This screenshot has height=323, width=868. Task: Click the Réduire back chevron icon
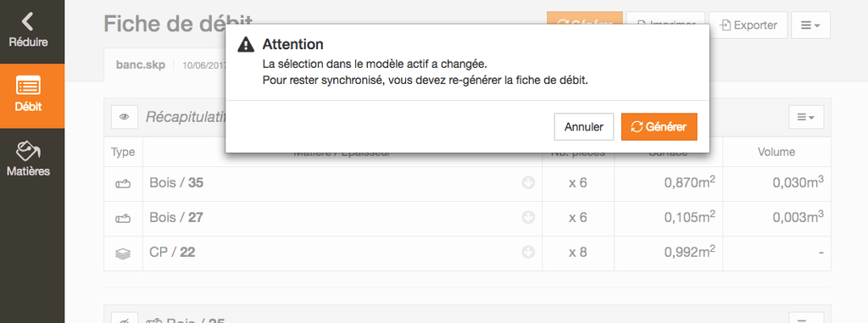click(x=27, y=21)
